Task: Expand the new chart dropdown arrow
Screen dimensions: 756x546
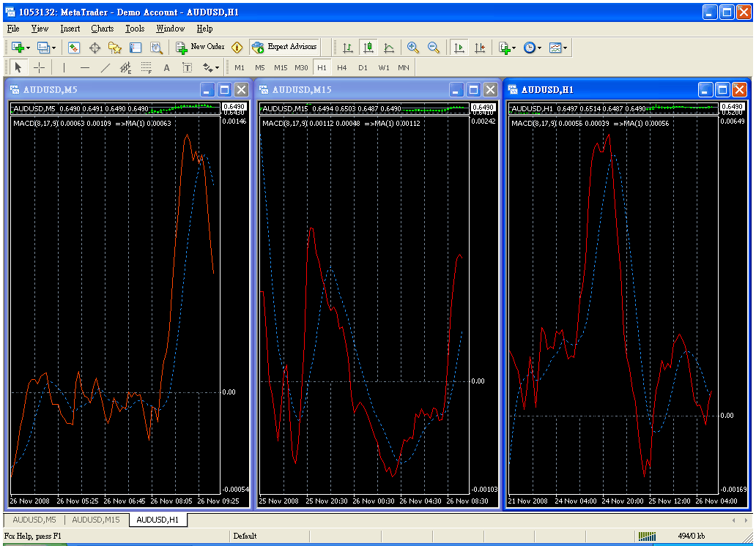Action: [28, 48]
